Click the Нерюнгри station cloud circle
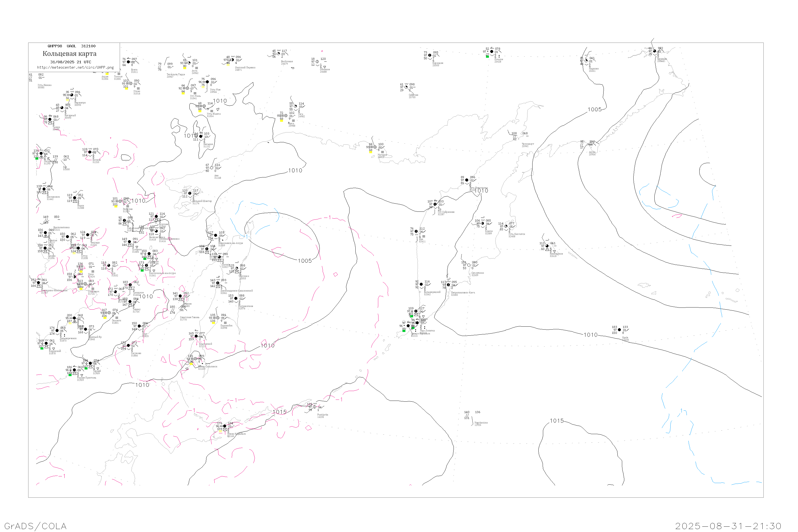 pyautogui.click(x=72, y=95)
